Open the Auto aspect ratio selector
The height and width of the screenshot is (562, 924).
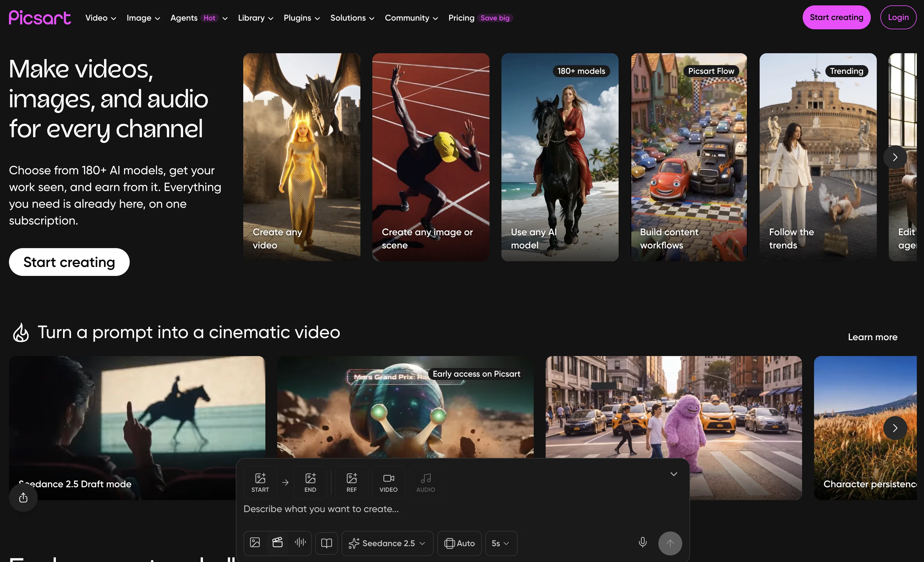coord(459,543)
